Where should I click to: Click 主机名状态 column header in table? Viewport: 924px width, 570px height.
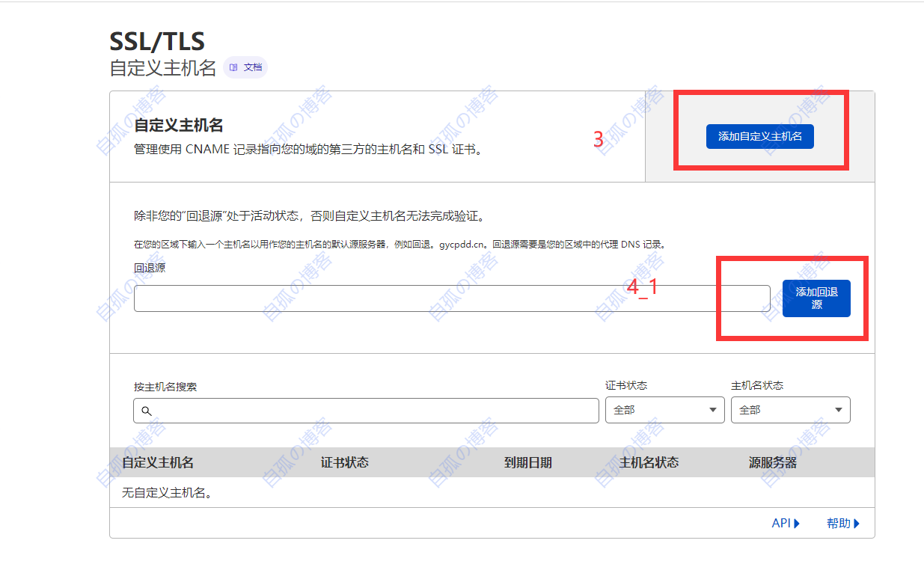(x=649, y=462)
